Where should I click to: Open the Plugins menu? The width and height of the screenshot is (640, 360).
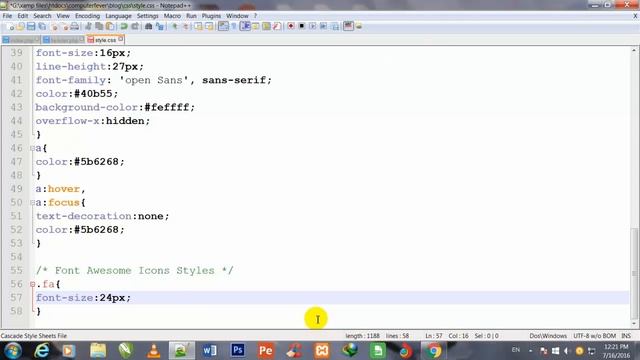[211, 16]
